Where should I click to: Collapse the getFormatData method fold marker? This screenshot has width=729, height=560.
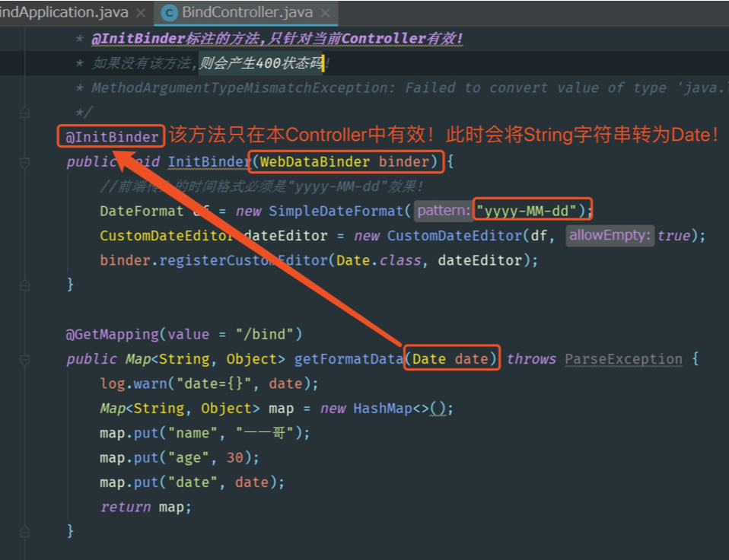tap(27, 358)
